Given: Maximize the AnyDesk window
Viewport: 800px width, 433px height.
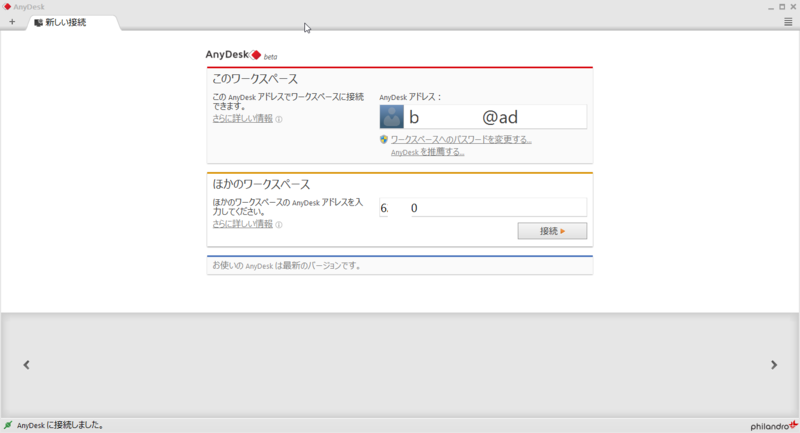Looking at the screenshot, I should 782,7.
